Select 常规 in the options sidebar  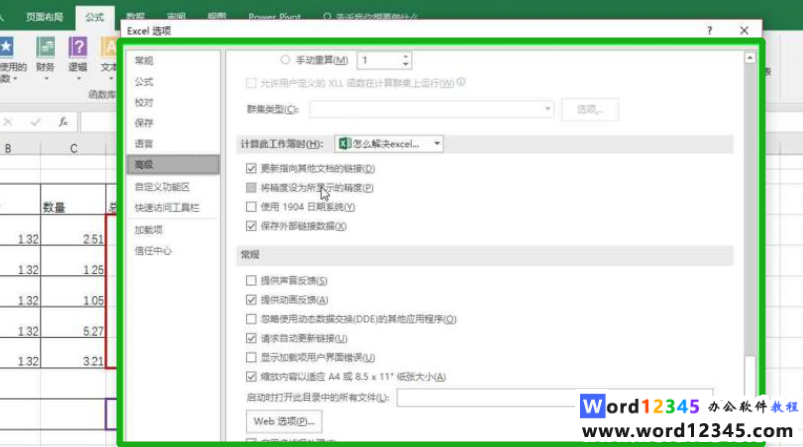pos(144,61)
